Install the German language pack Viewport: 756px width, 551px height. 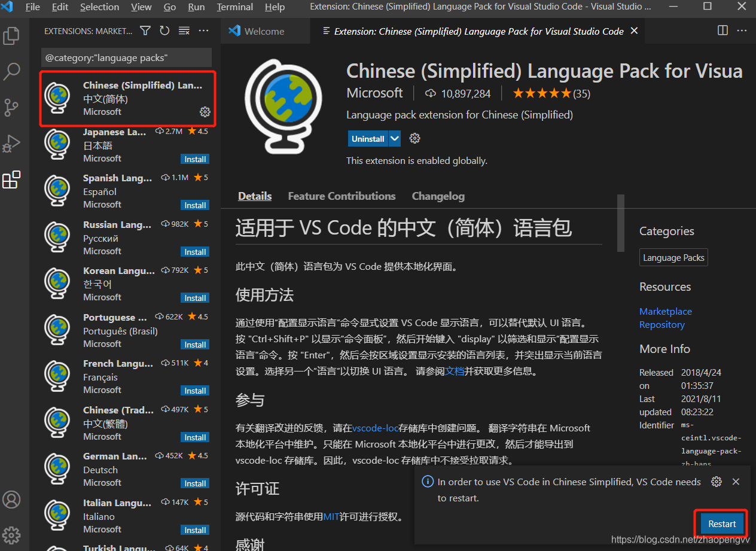point(195,483)
